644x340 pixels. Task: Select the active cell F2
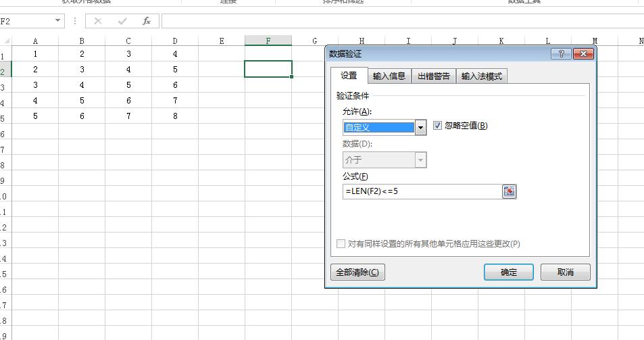coord(268,69)
